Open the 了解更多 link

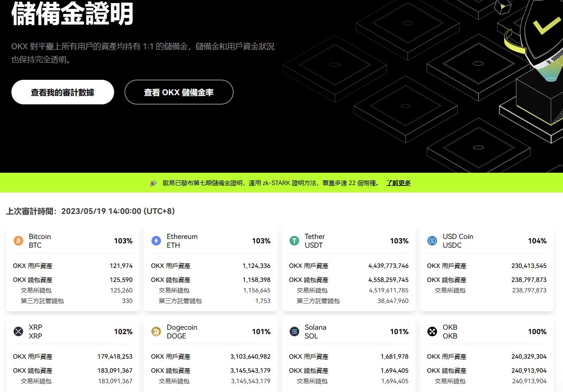click(398, 183)
